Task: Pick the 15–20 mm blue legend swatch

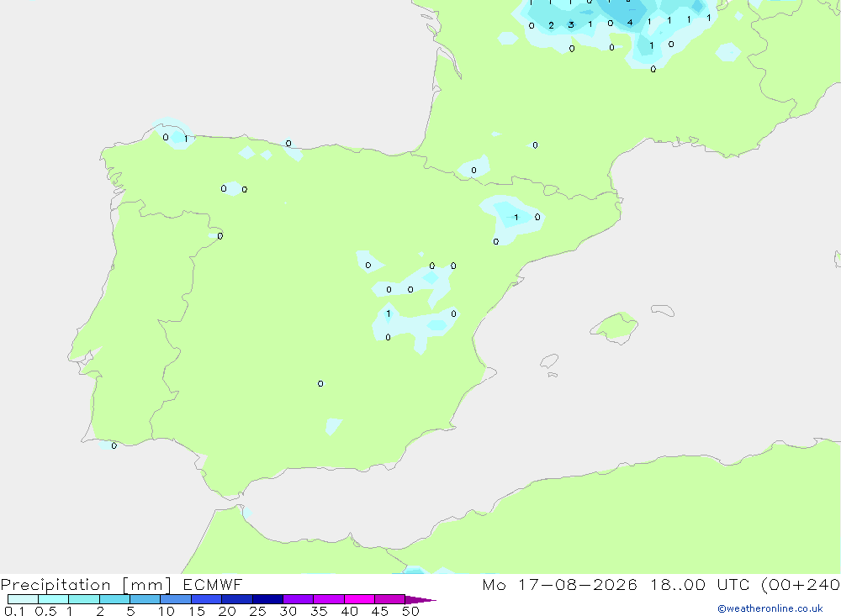Action: [x=207, y=599]
